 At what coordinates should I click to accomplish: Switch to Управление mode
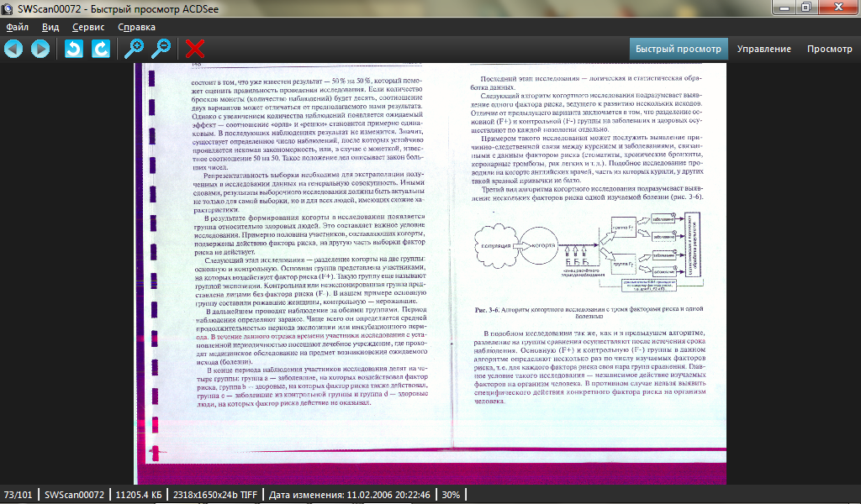click(x=763, y=49)
